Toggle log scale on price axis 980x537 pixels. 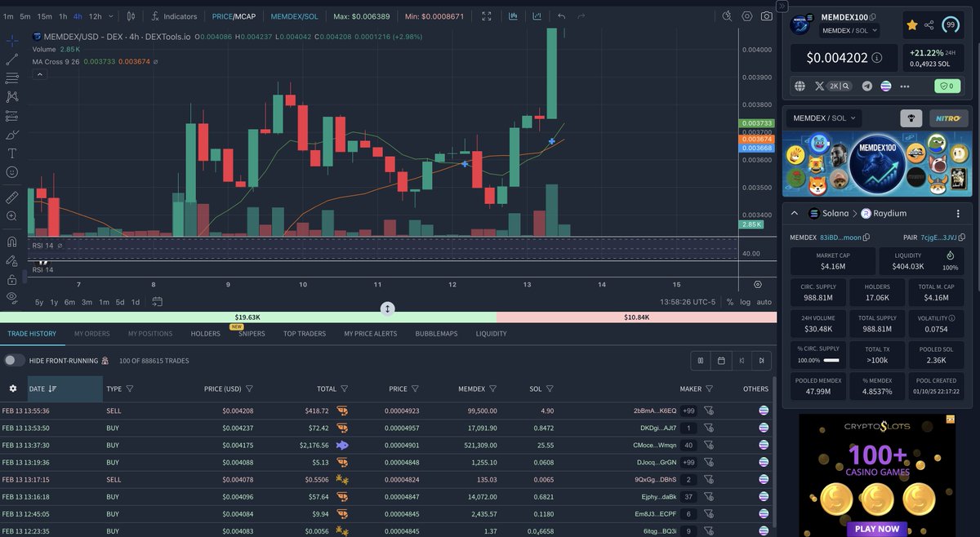click(745, 302)
